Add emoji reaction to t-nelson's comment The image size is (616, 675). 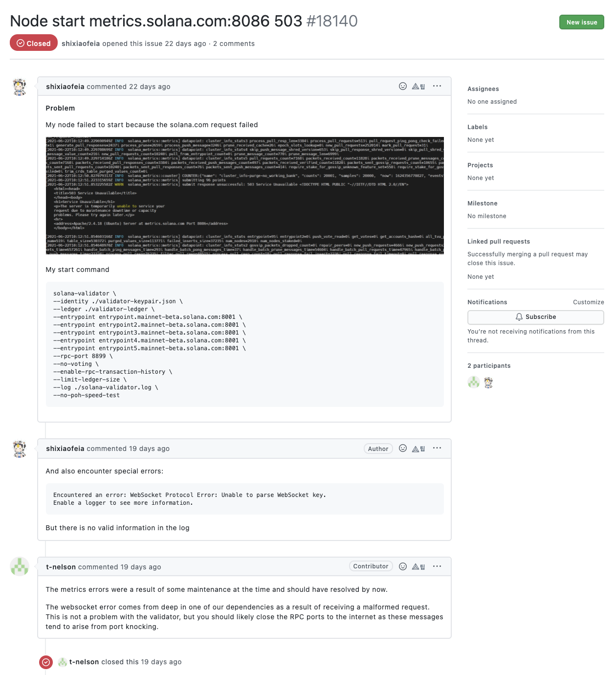pyautogui.click(x=403, y=566)
